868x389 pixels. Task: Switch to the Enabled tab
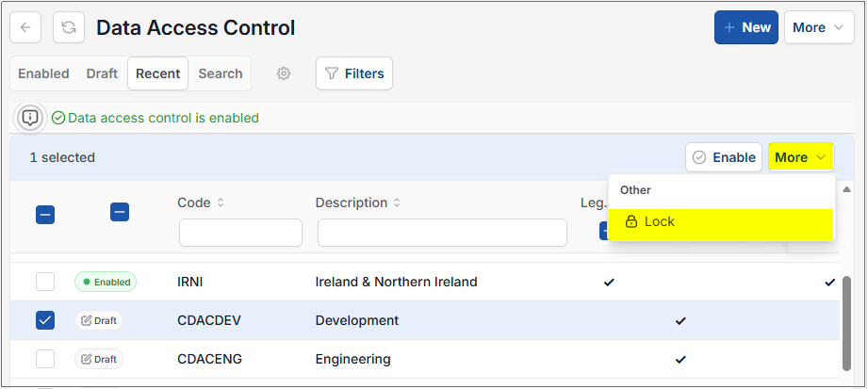[43, 73]
